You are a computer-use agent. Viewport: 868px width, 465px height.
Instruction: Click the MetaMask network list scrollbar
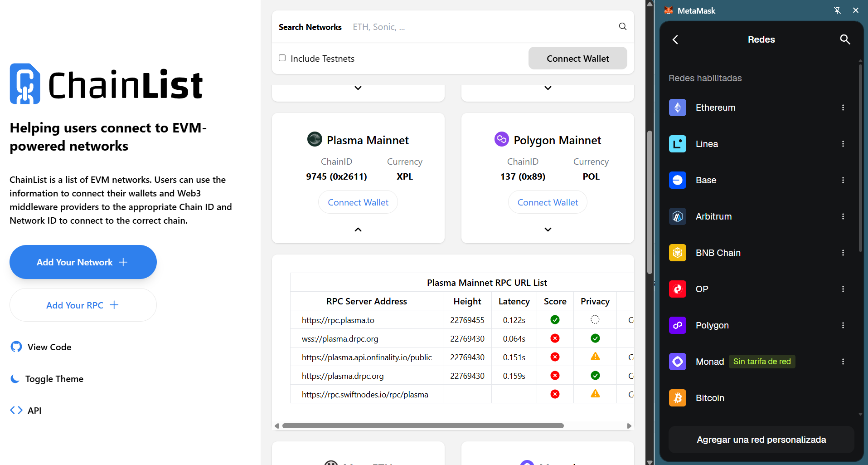860,158
